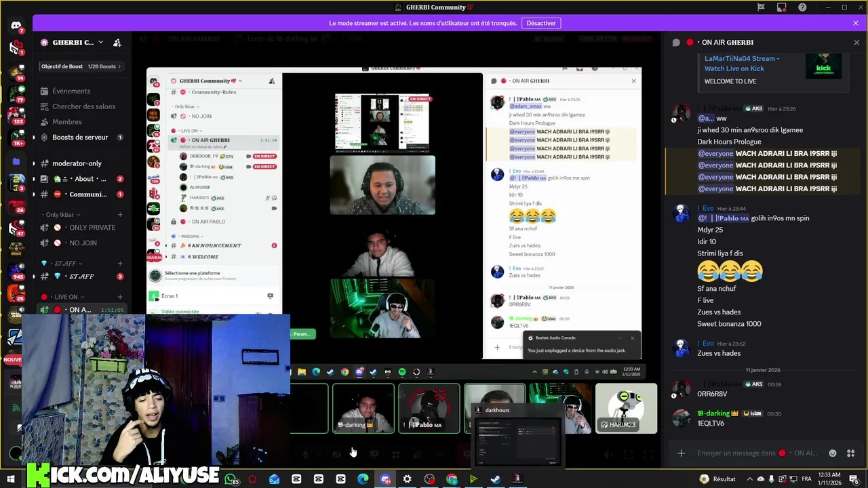
Task: Open the Résultat widget in taskbar
Action: point(717,479)
